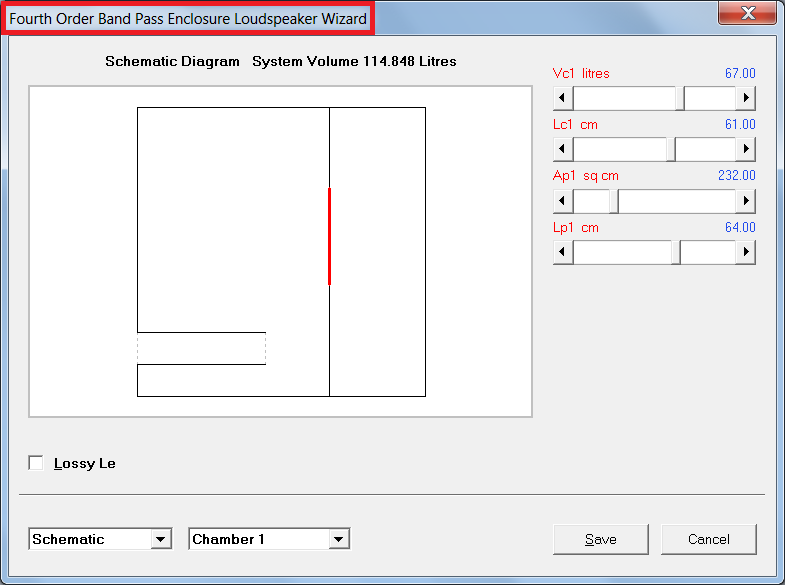Enable the Lossy Le checkbox

pos(36,463)
